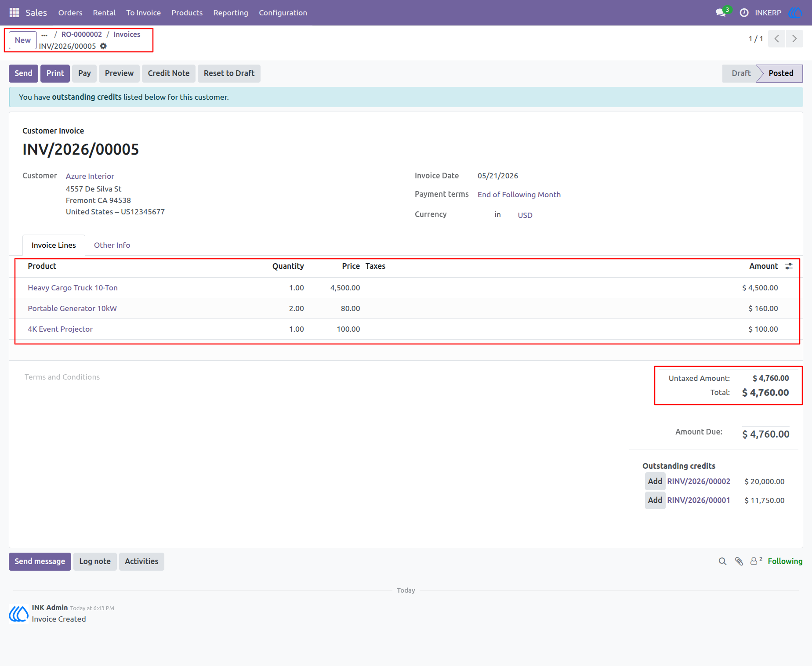Open the activities clock icon

click(x=744, y=13)
